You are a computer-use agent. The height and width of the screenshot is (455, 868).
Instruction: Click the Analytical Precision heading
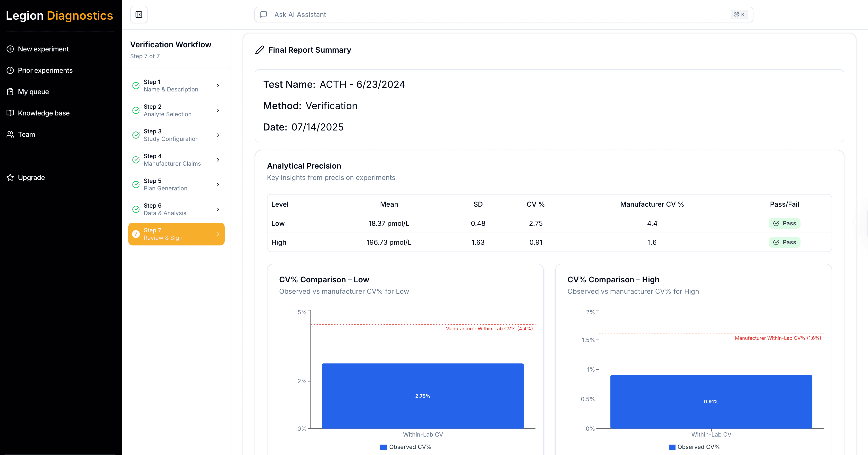pyautogui.click(x=304, y=166)
